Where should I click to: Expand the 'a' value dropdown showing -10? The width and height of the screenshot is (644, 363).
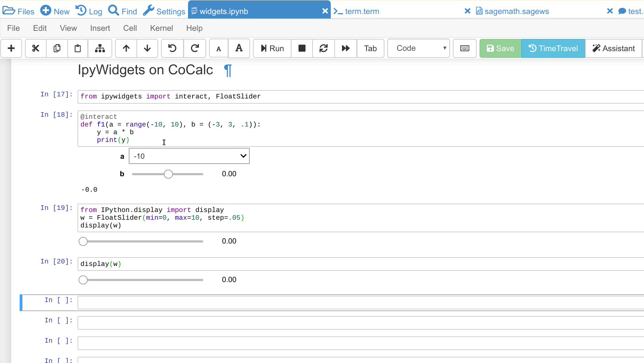tap(189, 156)
